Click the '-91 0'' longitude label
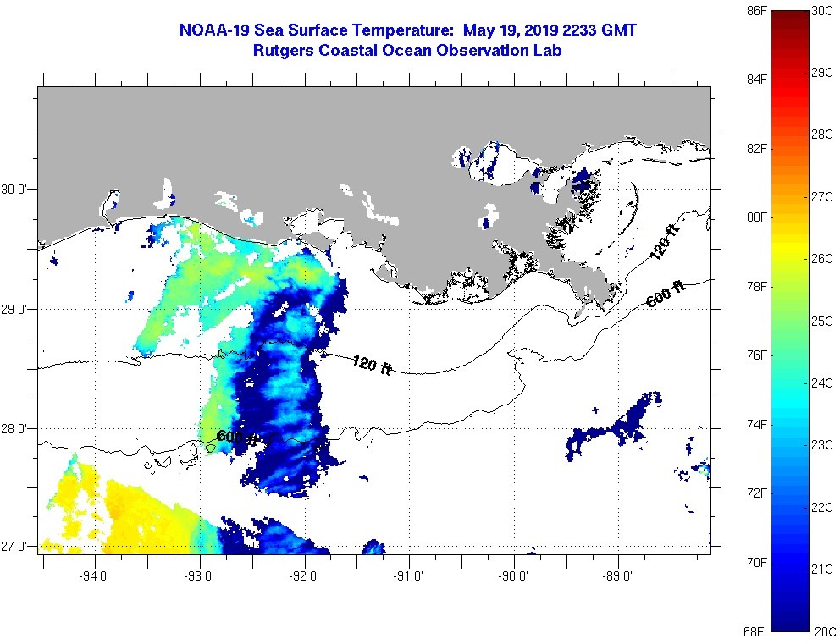 pos(408,576)
